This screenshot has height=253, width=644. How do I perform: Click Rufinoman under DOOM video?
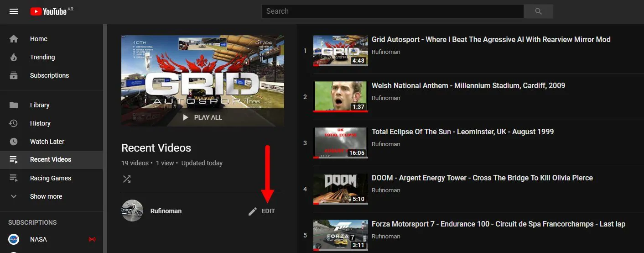pyautogui.click(x=386, y=190)
